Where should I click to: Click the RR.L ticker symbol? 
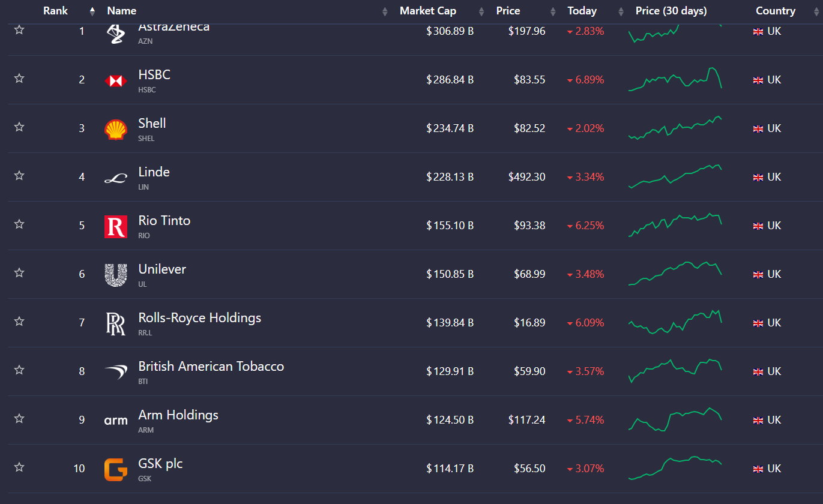click(x=145, y=332)
